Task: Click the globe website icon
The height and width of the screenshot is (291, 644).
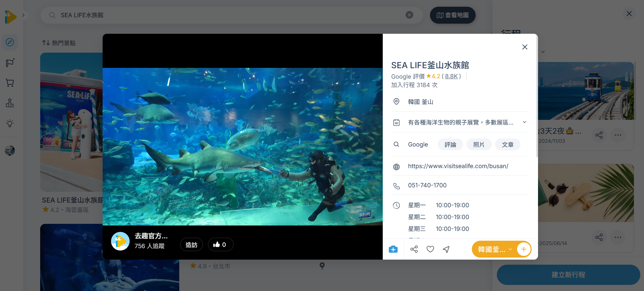Action: pyautogui.click(x=397, y=167)
